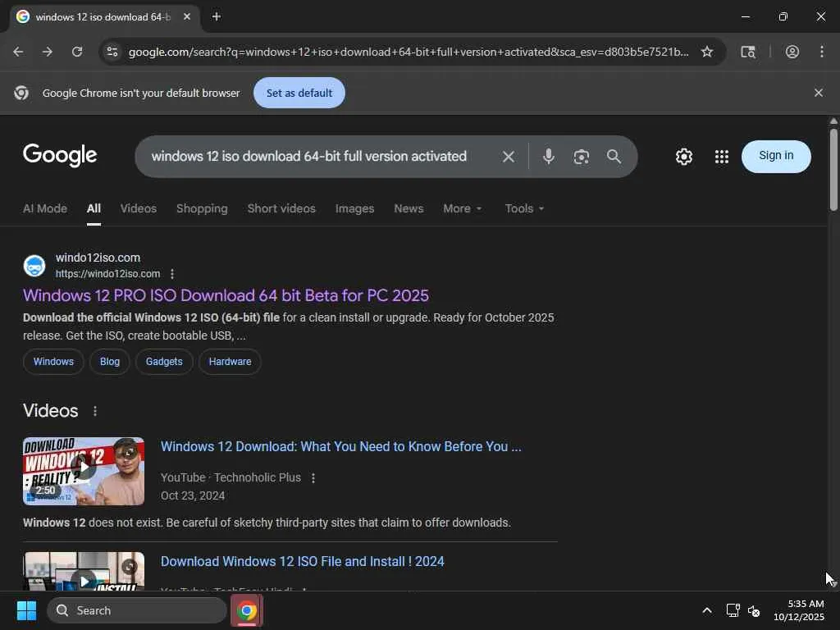Screen dimensions: 840x630
Task: Set Chrome as default browser
Action: (299, 93)
